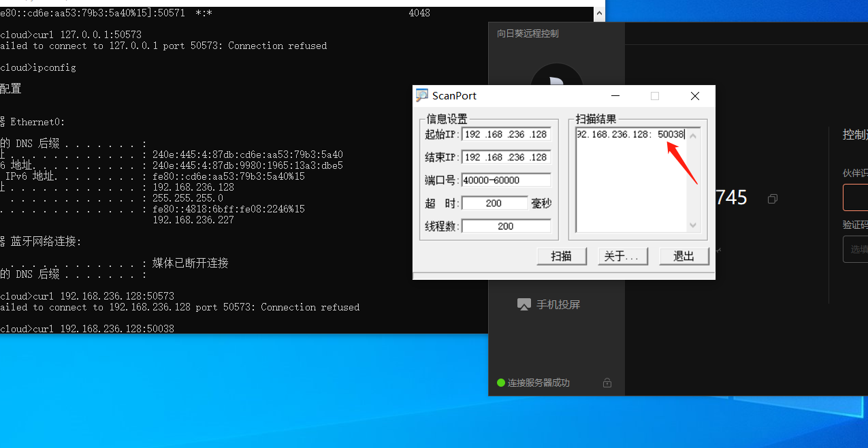Click the verification code field in Sunlogin
868x448 pixels.
tap(856, 249)
